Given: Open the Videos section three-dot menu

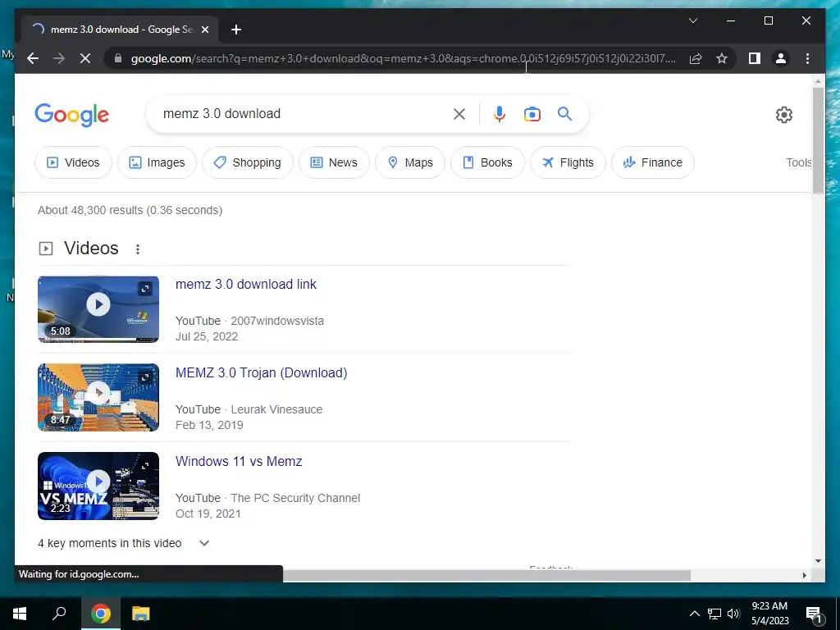Looking at the screenshot, I should click(138, 249).
